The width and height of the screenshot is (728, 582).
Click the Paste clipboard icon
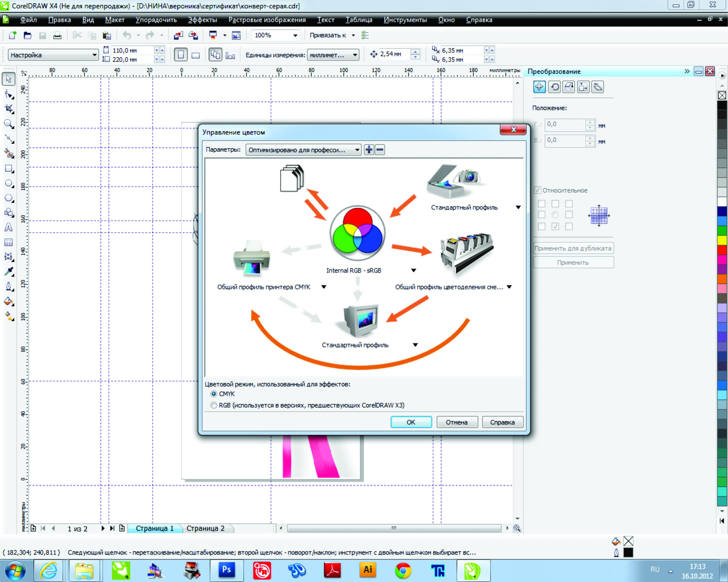[x=107, y=35]
